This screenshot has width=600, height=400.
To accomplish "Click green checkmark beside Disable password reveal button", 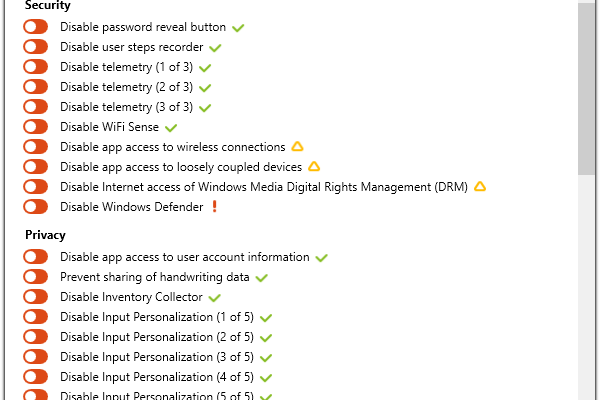I will coord(238,27).
